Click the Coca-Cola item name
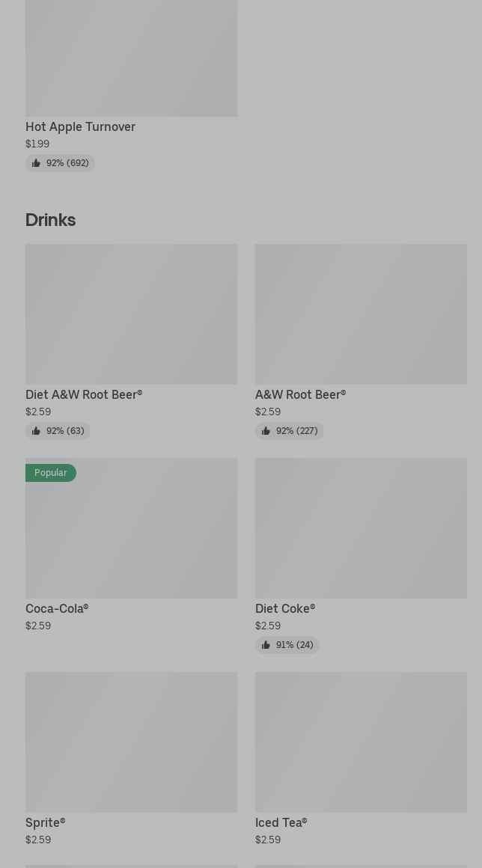 [57, 608]
